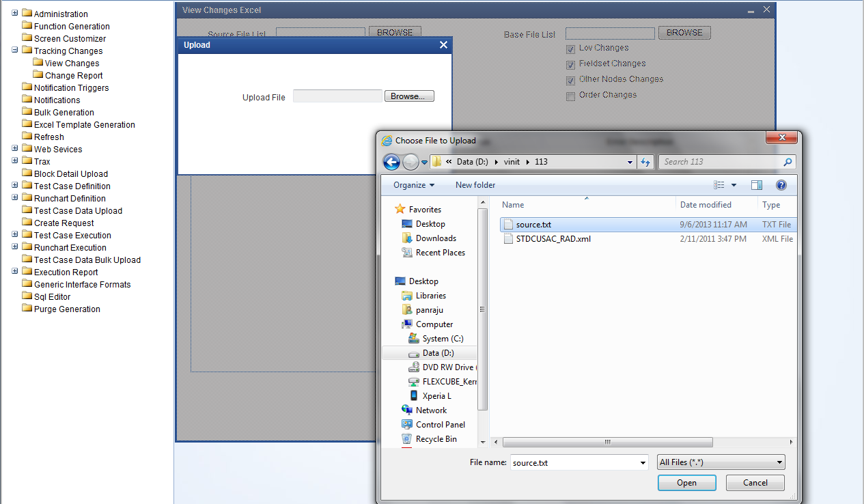This screenshot has width=864, height=504.
Task: Click the File name input field
Action: tap(574, 462)
